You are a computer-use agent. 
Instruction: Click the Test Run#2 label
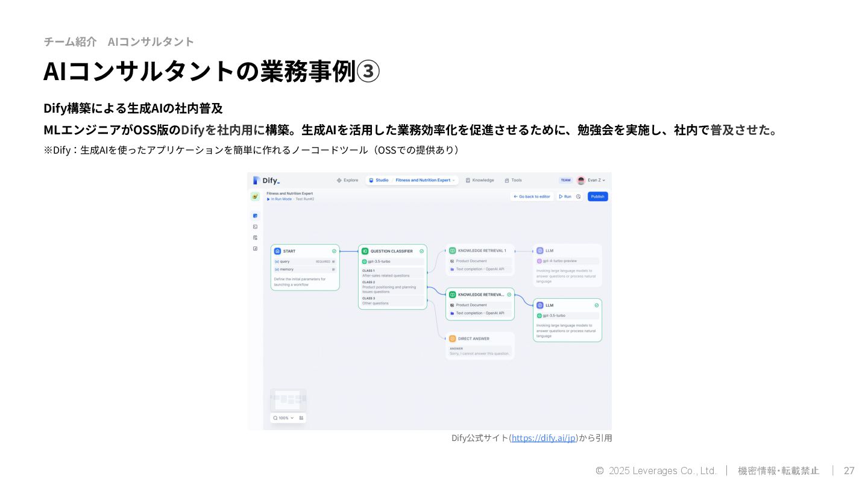tap(305, 199)
